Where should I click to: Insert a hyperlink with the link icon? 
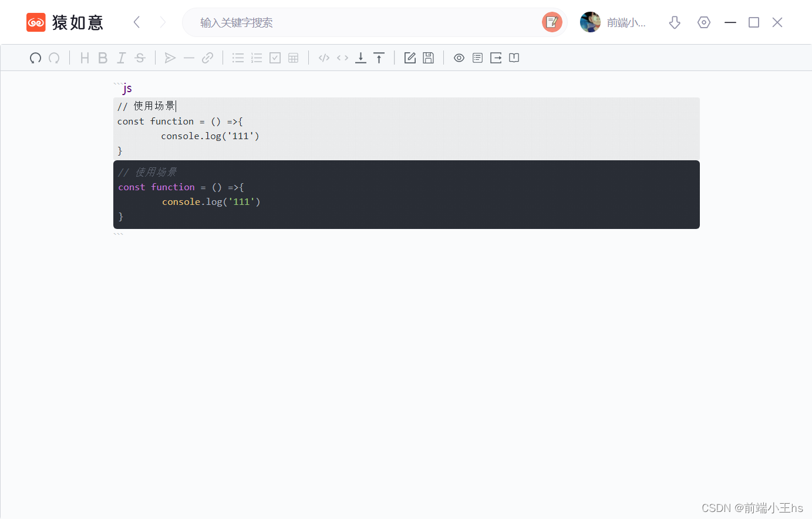(207, 58)
